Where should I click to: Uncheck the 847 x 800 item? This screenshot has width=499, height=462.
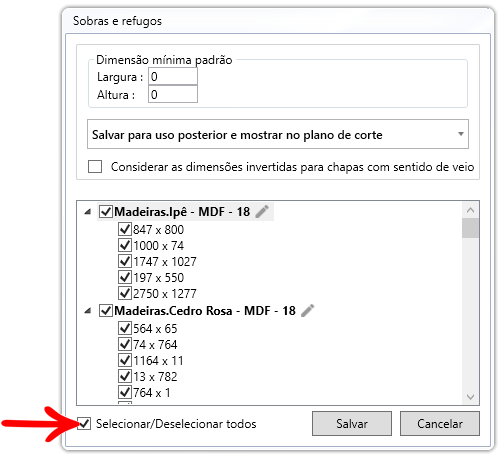(125, 229)
